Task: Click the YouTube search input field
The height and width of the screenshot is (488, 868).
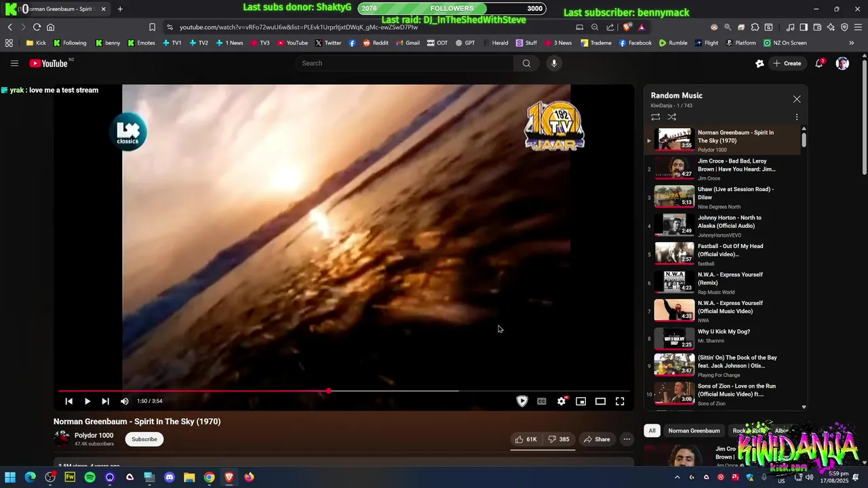Action: pyautogui.click(x=405, y=63)
